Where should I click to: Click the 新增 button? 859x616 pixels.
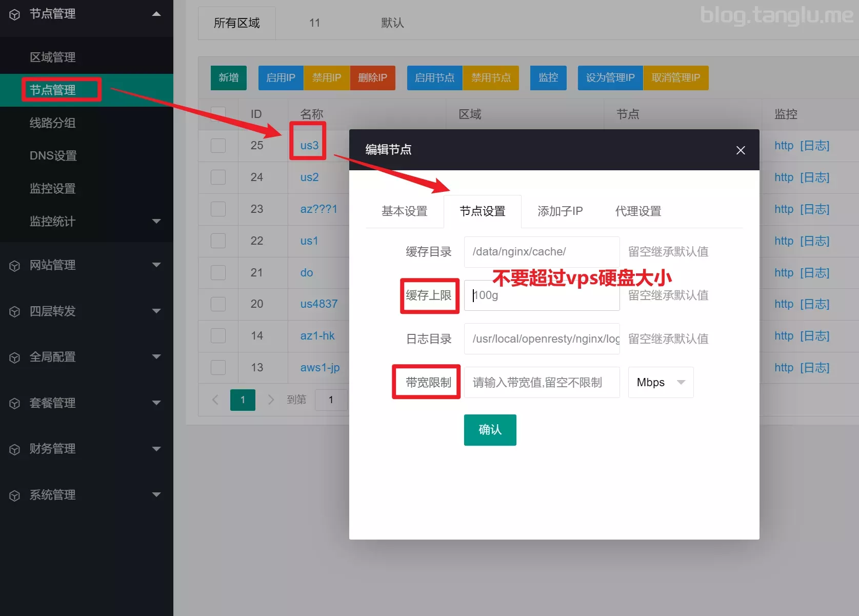coord(228,78)
